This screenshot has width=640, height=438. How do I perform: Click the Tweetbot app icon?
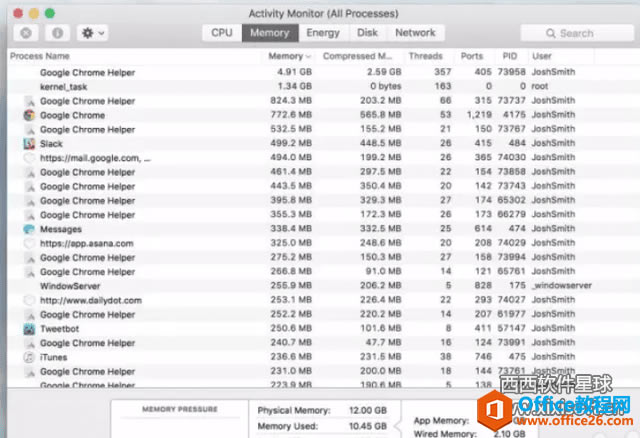pos(29,329)
